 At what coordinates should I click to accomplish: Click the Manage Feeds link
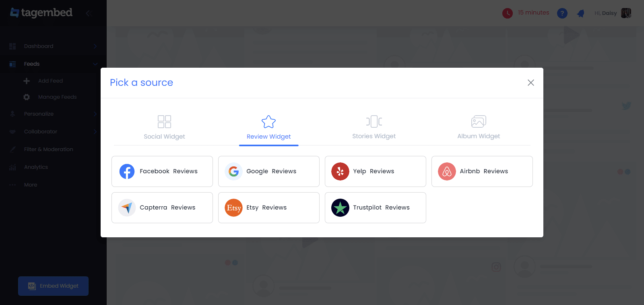point(57,97)
